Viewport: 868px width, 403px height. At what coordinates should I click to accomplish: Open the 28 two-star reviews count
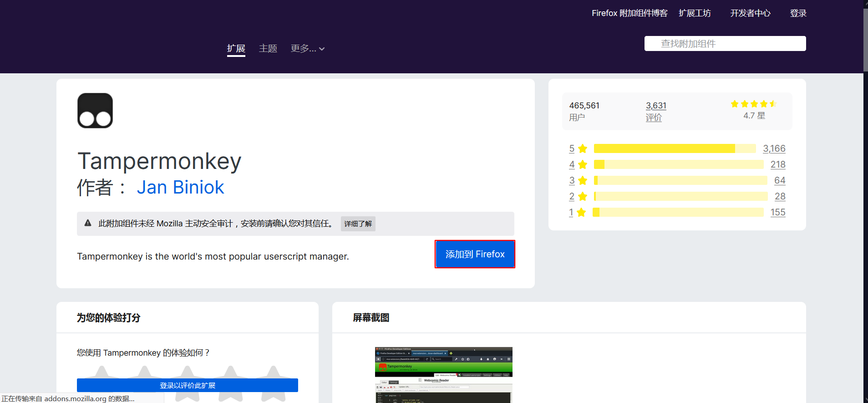coord(780,196)
